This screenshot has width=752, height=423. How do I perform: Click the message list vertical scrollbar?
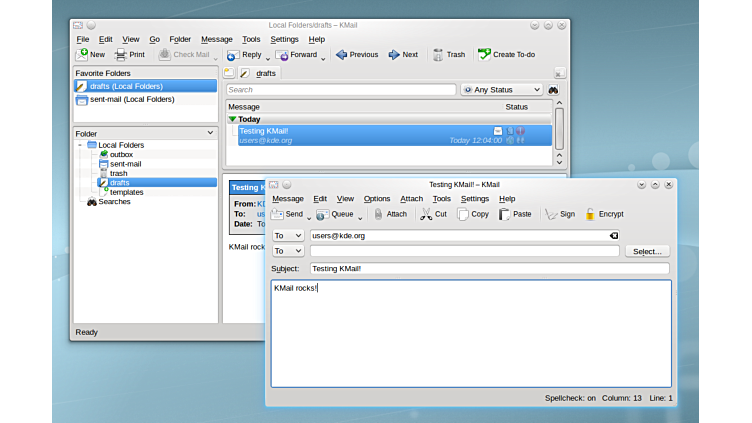pyautogui.click(x=559, y=130)
